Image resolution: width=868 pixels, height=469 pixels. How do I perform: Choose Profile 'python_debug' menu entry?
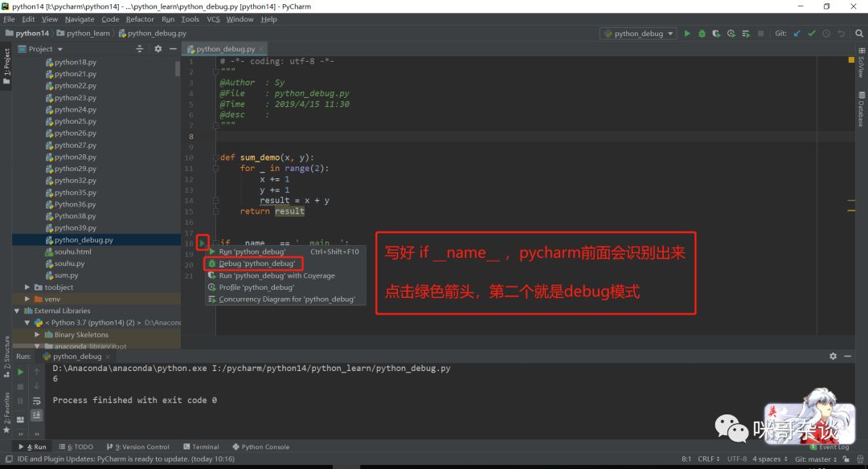point(285,288)
